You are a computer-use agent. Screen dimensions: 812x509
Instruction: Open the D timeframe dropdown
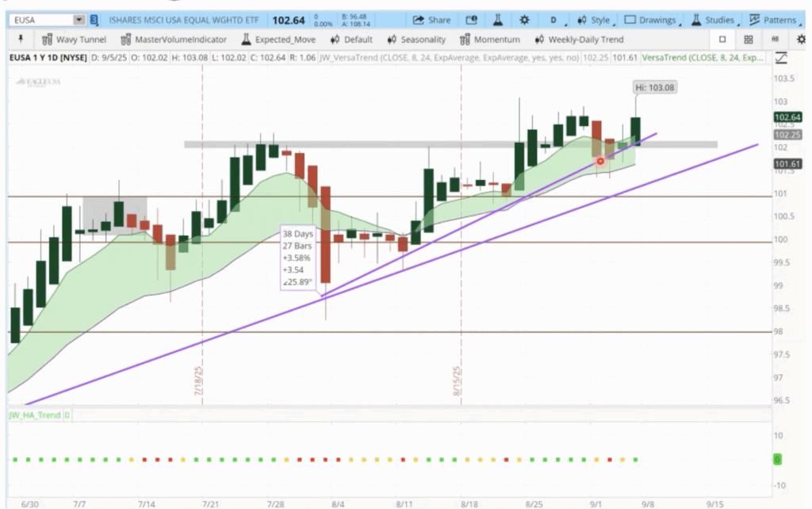554,20
